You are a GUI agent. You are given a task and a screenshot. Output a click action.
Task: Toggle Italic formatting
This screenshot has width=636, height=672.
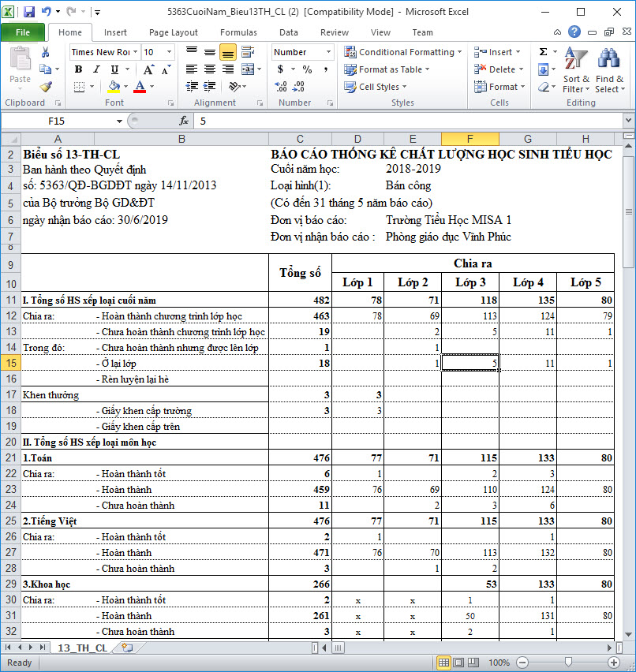94,69
